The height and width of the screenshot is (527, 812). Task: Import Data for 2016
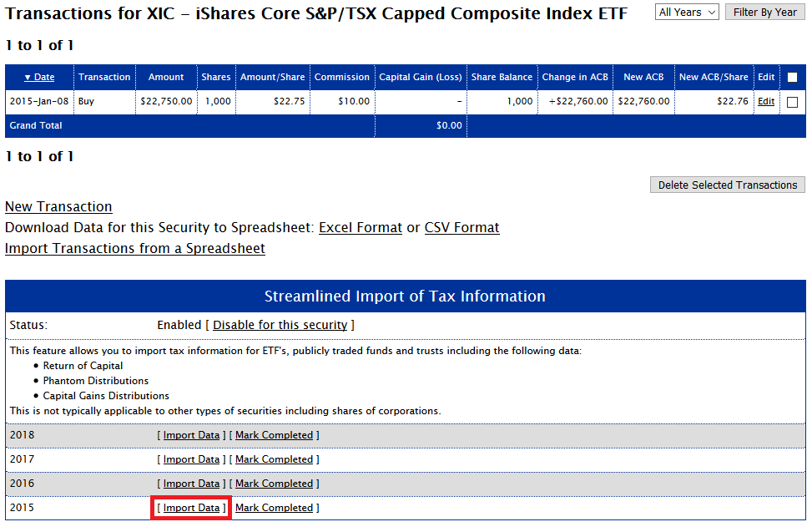point(192,484)
